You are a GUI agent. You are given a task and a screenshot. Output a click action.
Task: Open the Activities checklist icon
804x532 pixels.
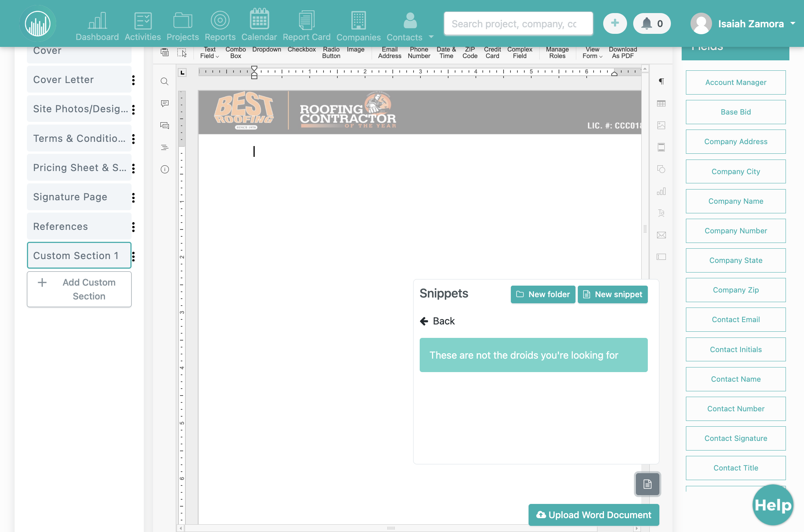click(x=143, y=20)
